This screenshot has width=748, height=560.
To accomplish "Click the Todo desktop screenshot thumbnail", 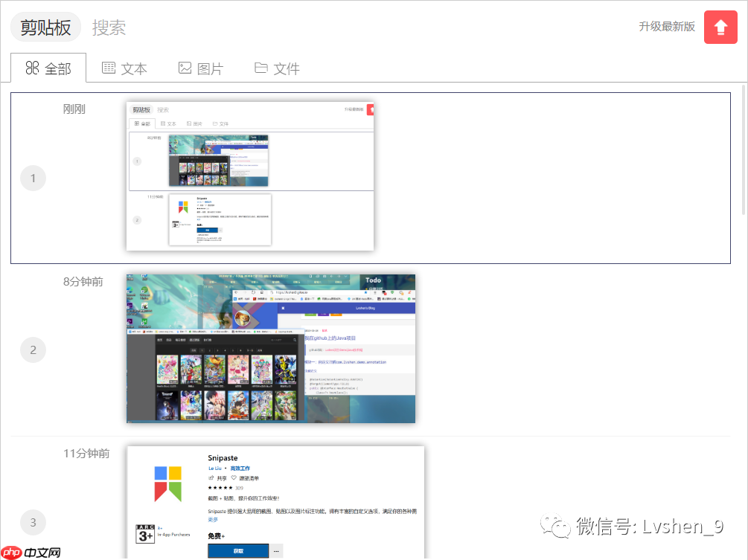I will (272, 349).
